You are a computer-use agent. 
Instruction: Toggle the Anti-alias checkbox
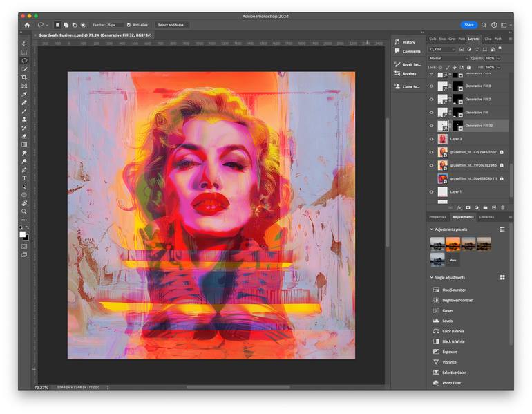click(129, 25)
